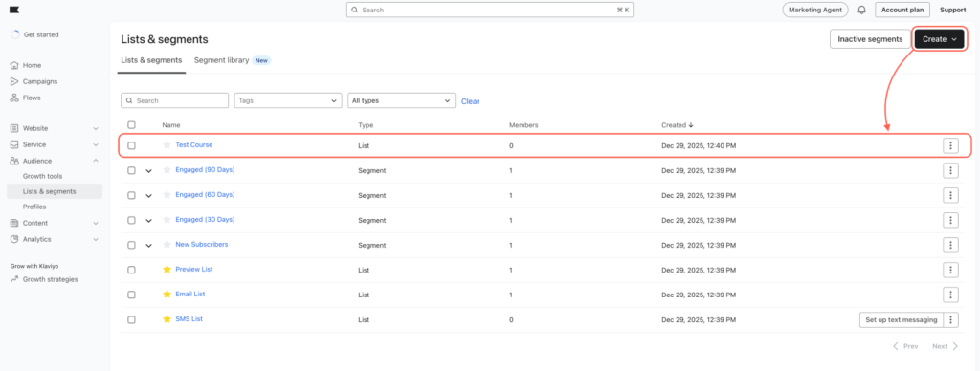Expand the Engaged (60 Days) row chevron

click(x=148, y=195)
